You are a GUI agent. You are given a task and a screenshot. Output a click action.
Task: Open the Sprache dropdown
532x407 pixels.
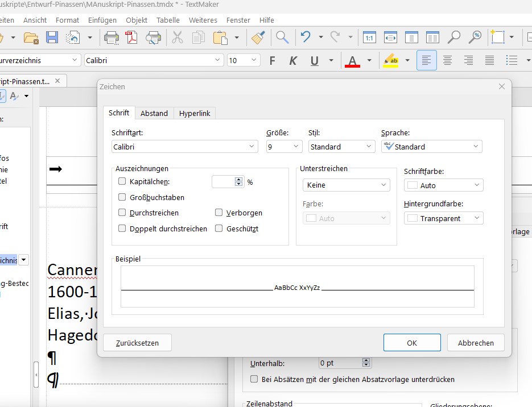[432, 147]
